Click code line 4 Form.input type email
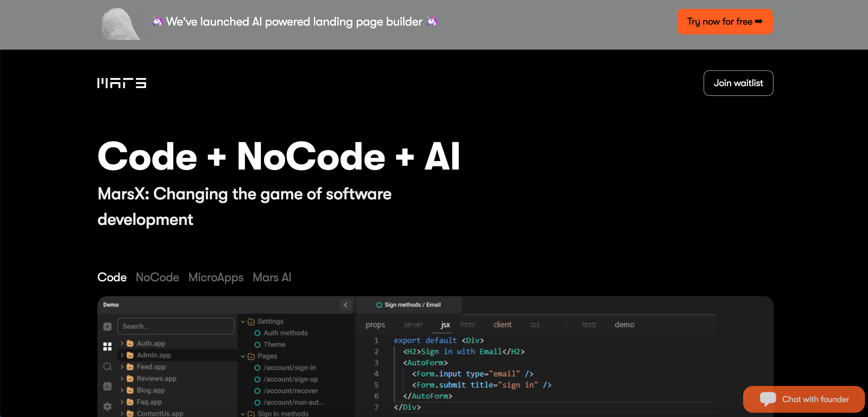Image resolution: width=868 pixels, height=417 pixels. pos(473,374)
